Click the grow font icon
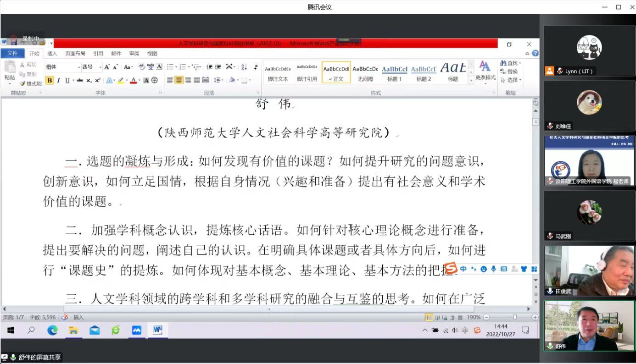Screen dimensions: 636x364 pos(107,67)
